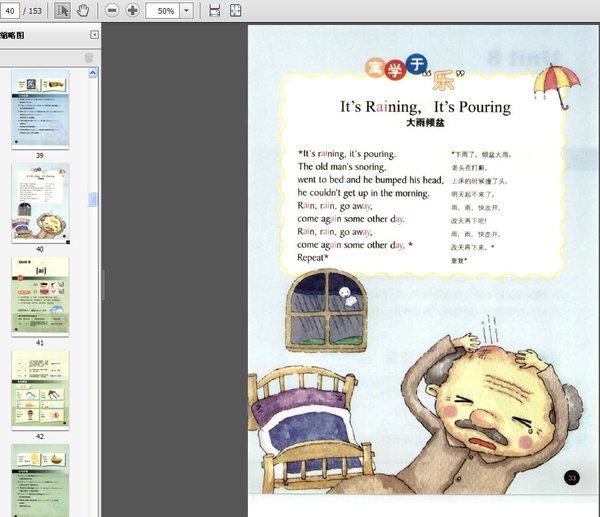This screenshot has width=600, height=517.
Task: Enable fit-width scrolling mode icon
Action: (x=214, y=10)
